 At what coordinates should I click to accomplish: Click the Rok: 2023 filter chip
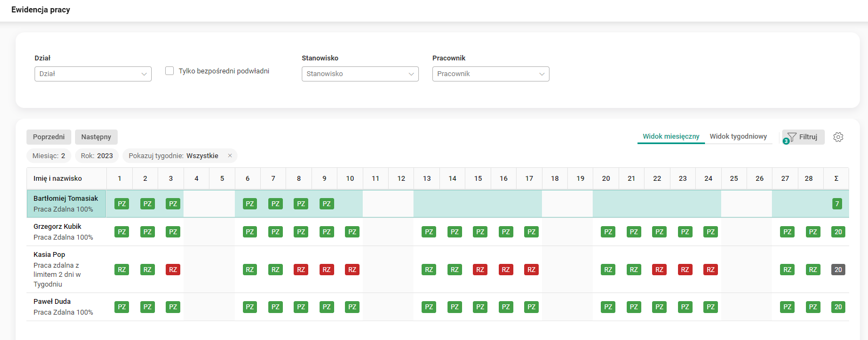coord(97,156)
